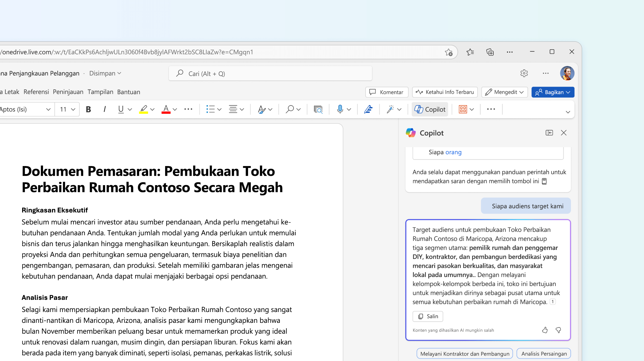
Task: Click the Siapa audiens target kami message
Action: 526,206
